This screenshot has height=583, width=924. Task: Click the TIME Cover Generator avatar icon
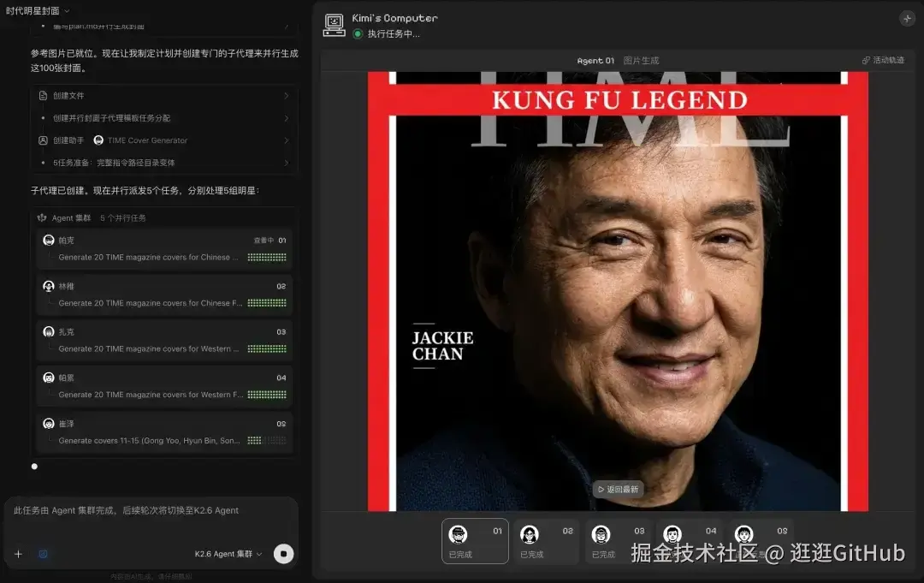click(x=98, y=140)
